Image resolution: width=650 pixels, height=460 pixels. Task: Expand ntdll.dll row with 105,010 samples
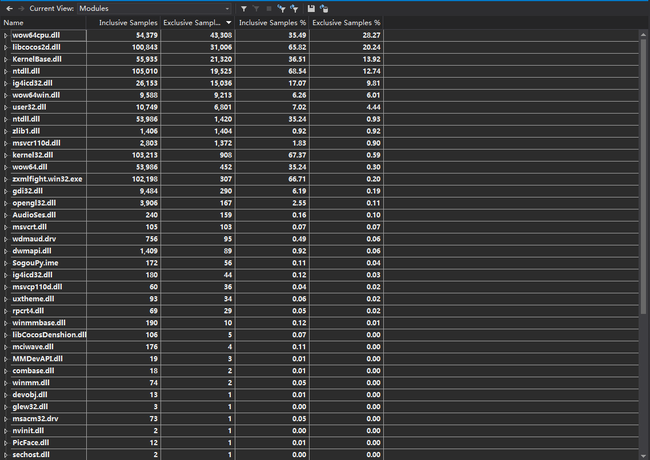6,72
